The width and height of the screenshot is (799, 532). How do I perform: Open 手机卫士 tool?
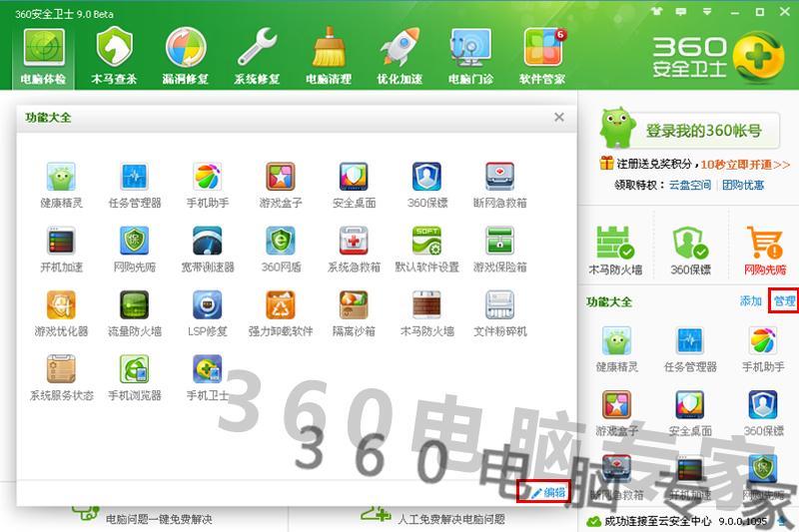tap(208, 377)
